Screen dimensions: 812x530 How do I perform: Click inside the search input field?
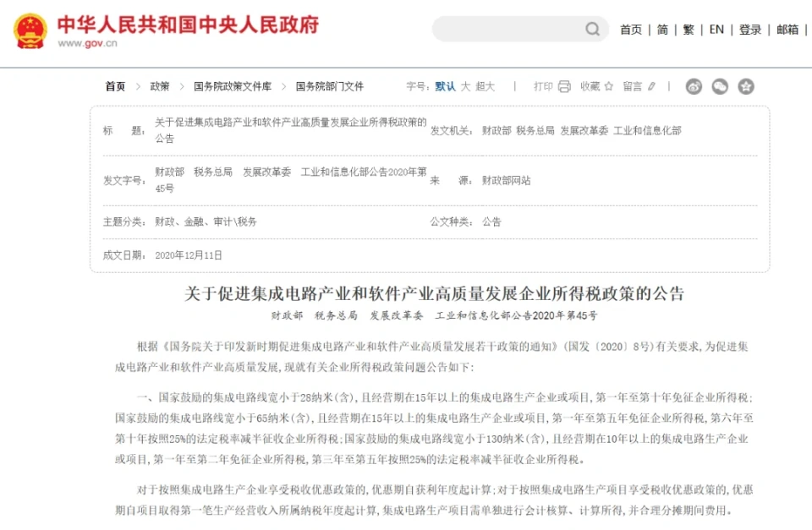pos(507,30)
